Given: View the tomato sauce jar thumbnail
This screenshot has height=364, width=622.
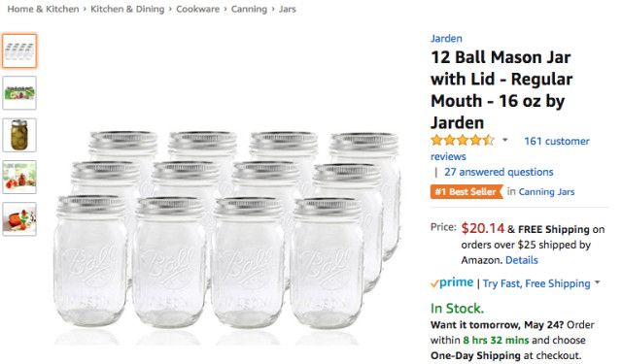Looking at the screenshot, I should pos(19,219).
